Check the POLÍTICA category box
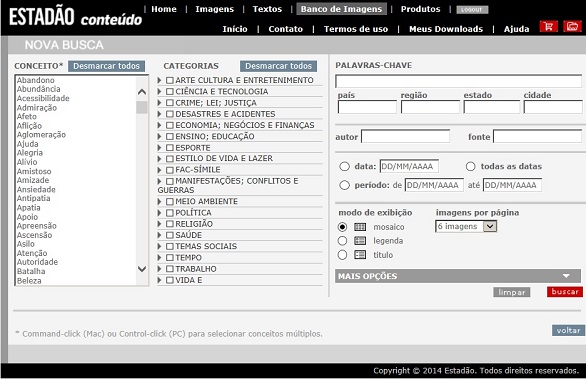 click(170, 213)
